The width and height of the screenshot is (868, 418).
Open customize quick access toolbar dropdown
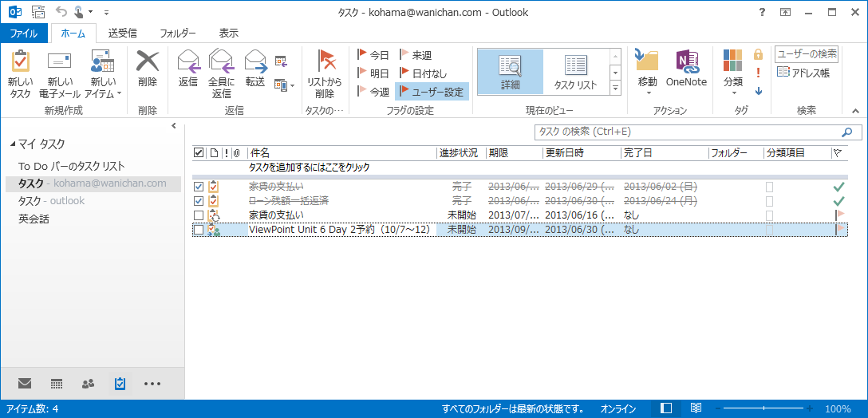pos(106,12)
